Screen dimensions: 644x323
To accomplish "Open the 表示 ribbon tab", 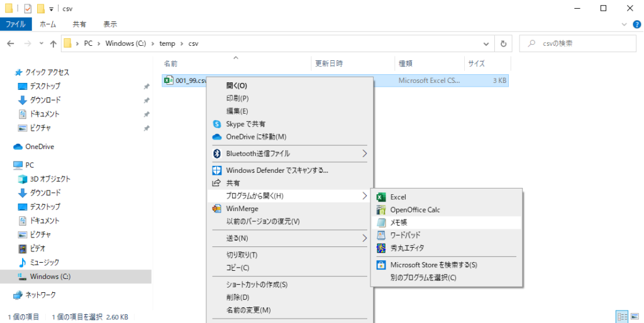I will point(110,25).
